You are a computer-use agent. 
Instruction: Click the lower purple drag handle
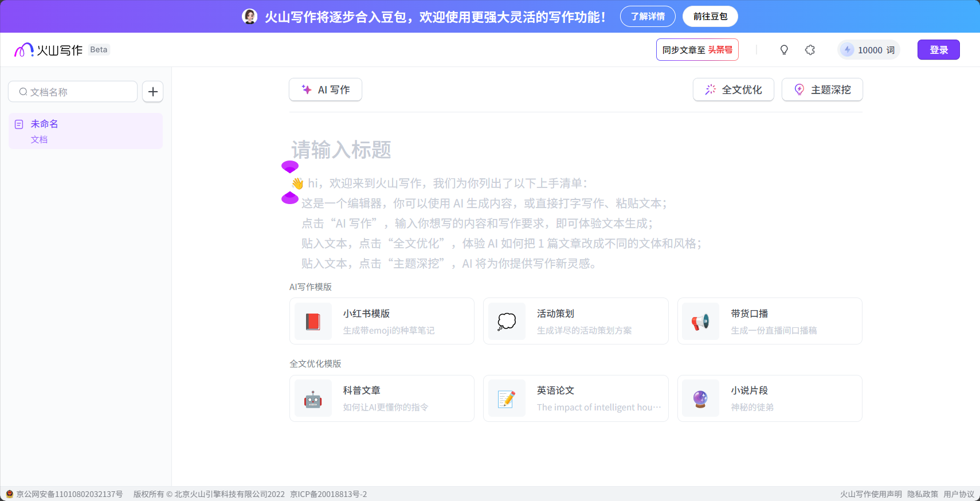290,198
